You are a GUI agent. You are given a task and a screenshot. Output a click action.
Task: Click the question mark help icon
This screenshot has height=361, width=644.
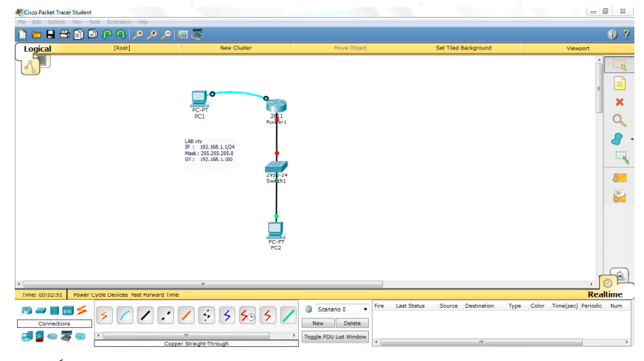click(x=626, y=35)
